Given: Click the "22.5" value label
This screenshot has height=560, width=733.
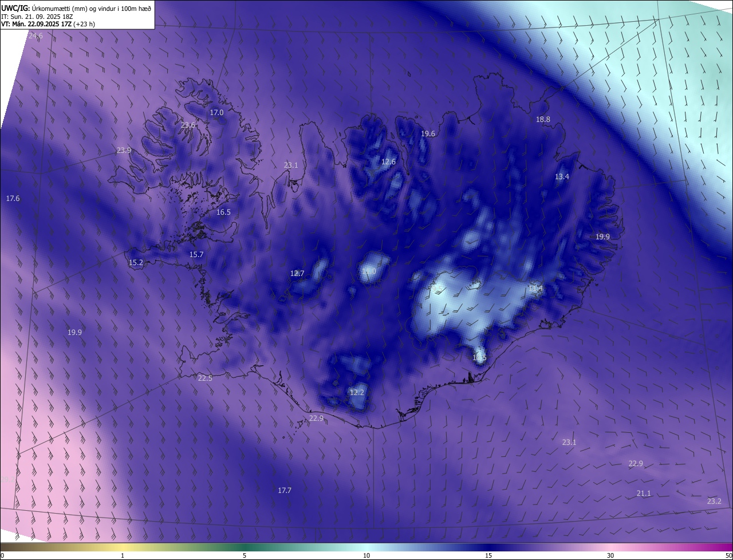Looking at the screenshot, I should [x=205, y=378].
